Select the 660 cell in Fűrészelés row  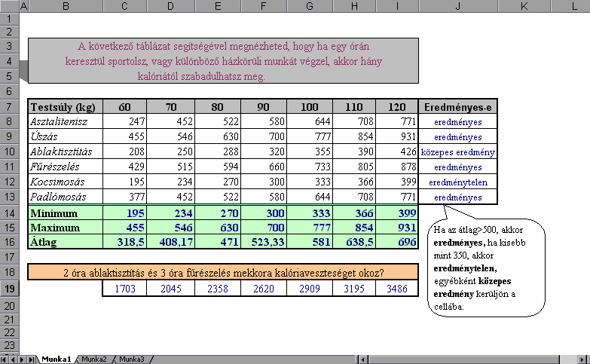tap(264, 167)
